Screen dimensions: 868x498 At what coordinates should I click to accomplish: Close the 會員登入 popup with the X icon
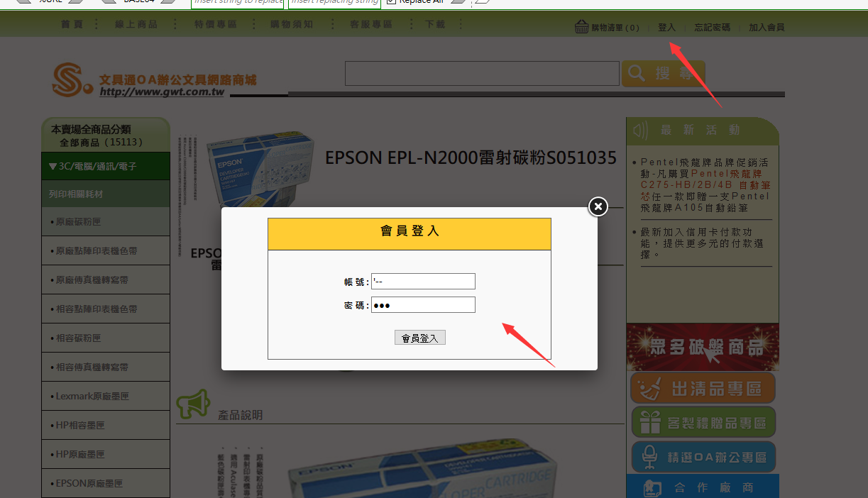tap(598, 206)
